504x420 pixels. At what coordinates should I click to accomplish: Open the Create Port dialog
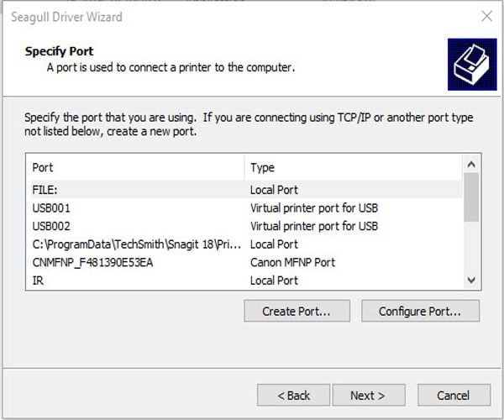[x=295, y=311]
